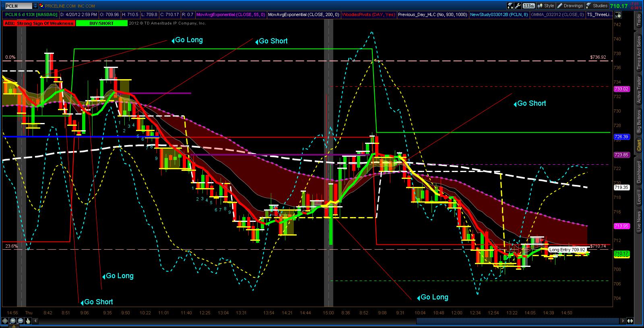Click the horizontal chart scrollbar thumb
This screenshot has width=644, height=328.
coord(518,321)
